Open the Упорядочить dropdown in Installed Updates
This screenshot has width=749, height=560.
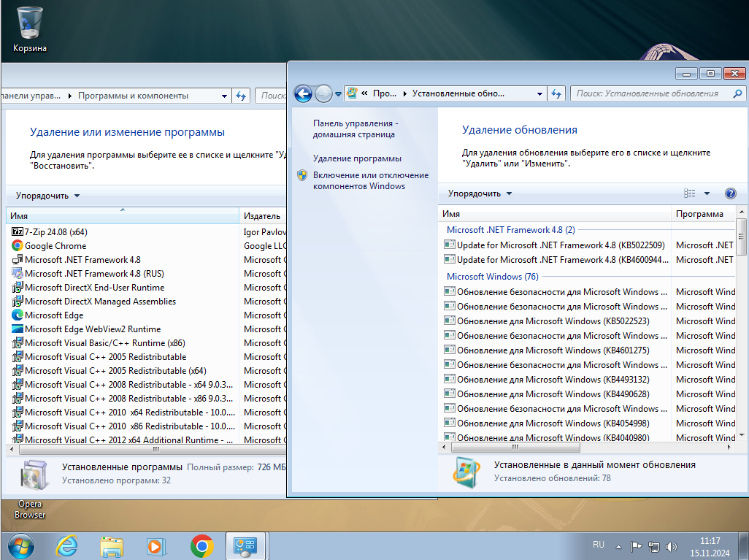tap(480, 193)
